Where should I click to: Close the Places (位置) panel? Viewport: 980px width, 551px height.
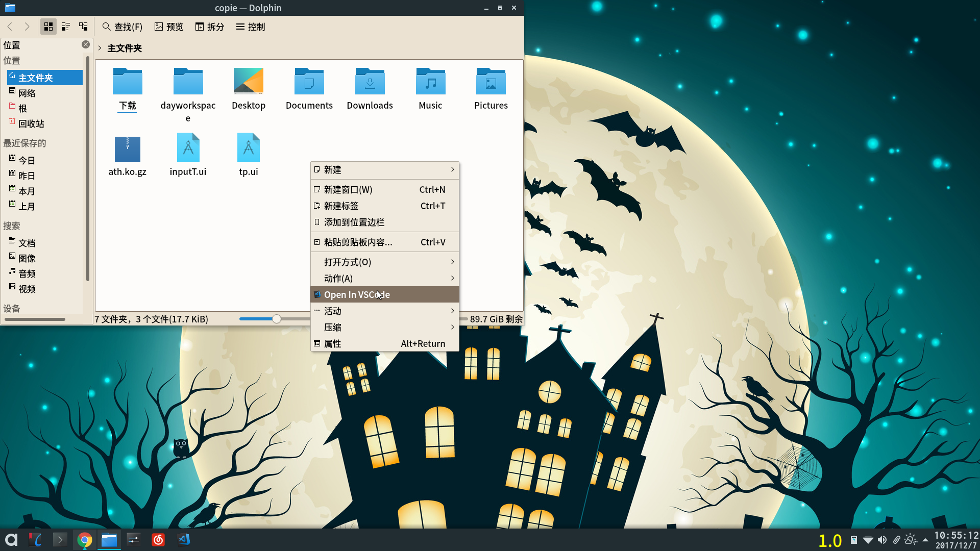[86, 44]
